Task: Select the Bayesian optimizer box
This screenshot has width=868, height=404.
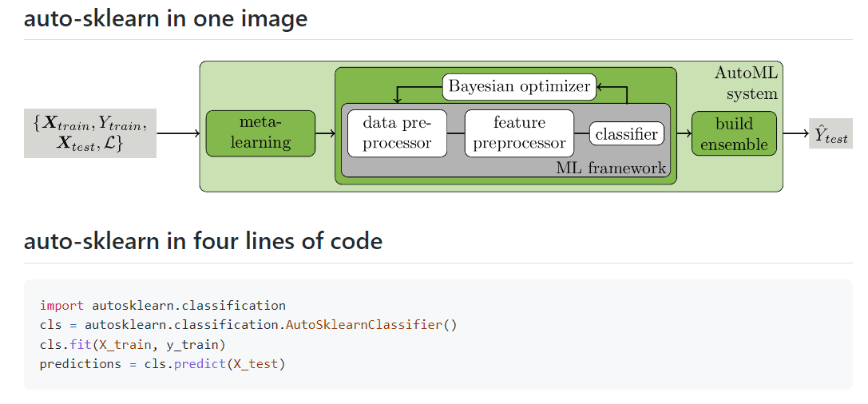Action: [519, 86]
